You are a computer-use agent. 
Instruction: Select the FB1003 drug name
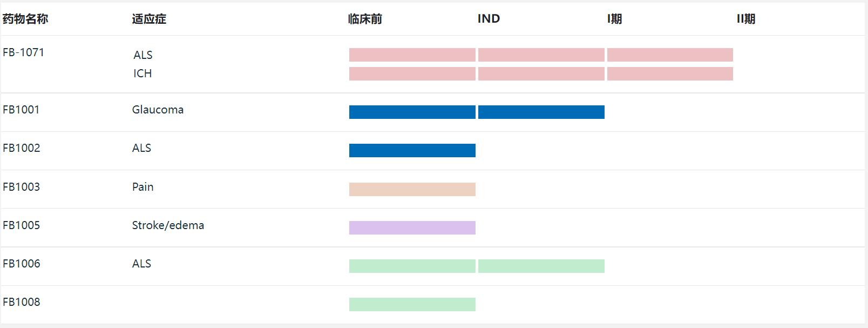pyautogui.click(x=21, y=187)
